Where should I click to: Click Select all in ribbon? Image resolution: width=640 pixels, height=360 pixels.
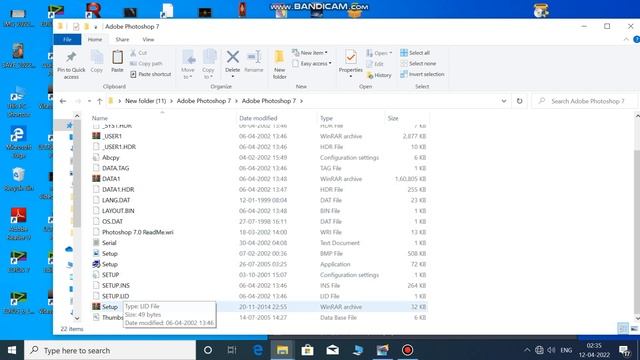(415, 53)
